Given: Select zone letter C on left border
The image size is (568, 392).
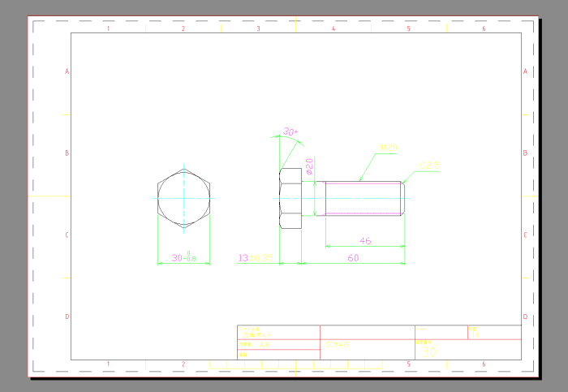Looking at the screenshot, I should [67, 235].
